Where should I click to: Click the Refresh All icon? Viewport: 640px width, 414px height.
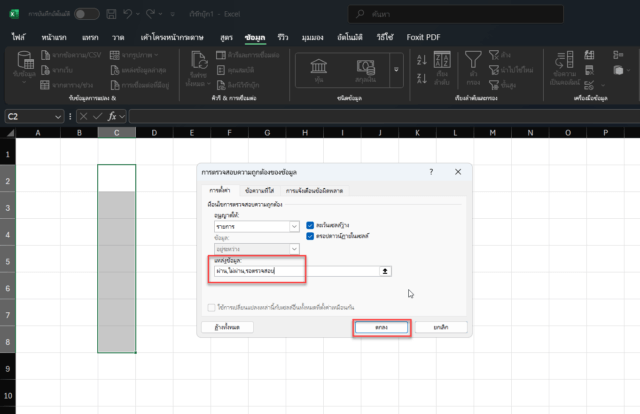tap(199, 60)
